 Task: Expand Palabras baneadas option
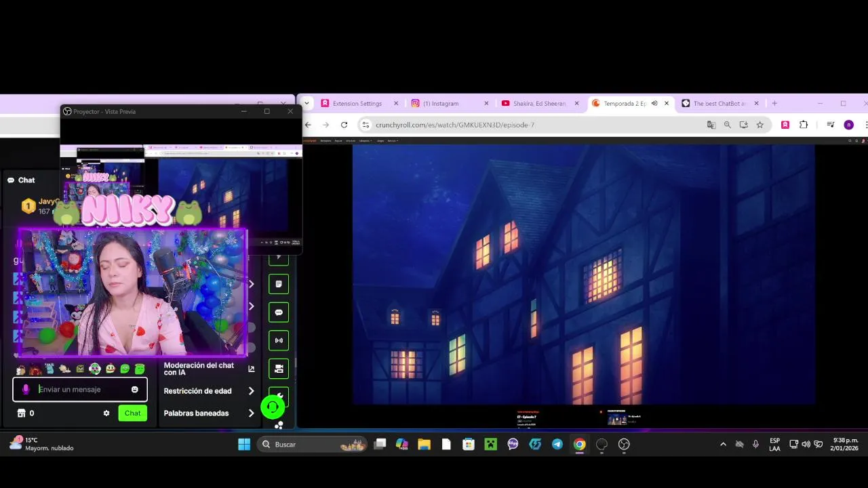251,413
